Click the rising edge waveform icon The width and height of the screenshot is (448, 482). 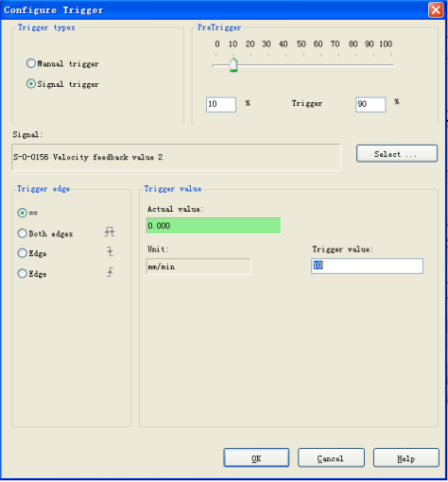click(110, 272)
